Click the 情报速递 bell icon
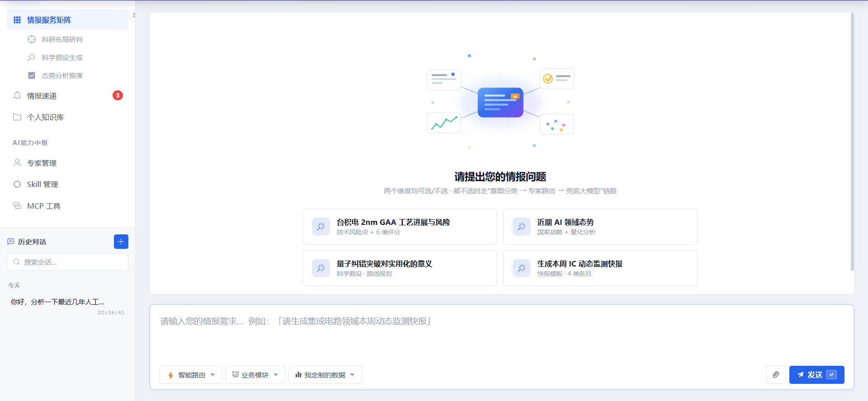The height and width of the screenshot is (401, 868). coord(17,95)
